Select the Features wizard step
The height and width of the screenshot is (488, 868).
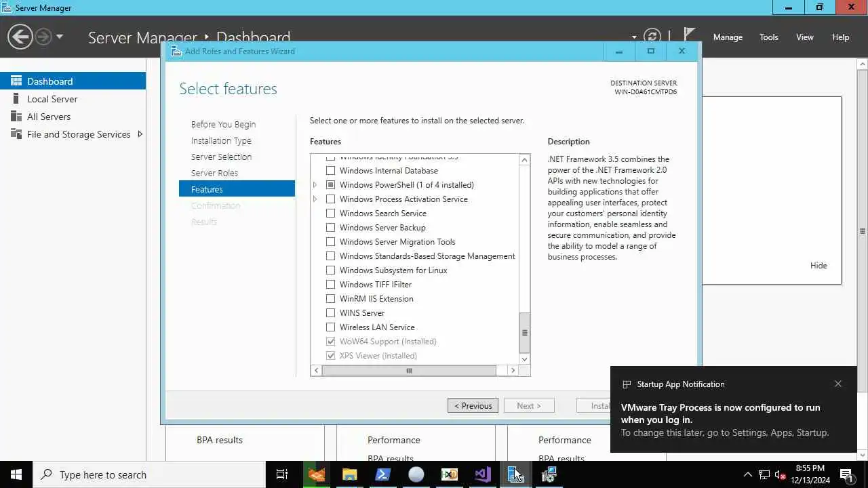pos(237,189)
